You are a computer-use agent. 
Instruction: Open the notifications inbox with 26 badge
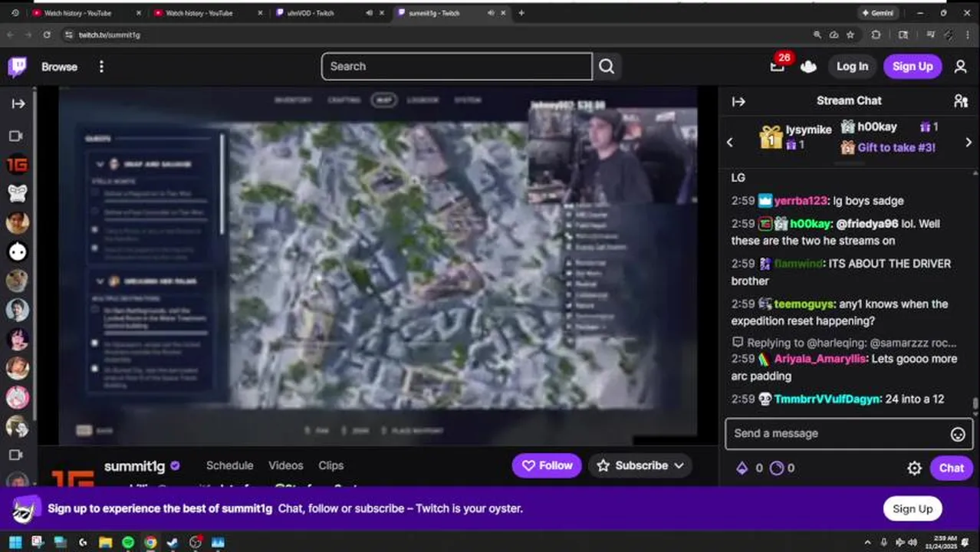[x=778, y=67]
